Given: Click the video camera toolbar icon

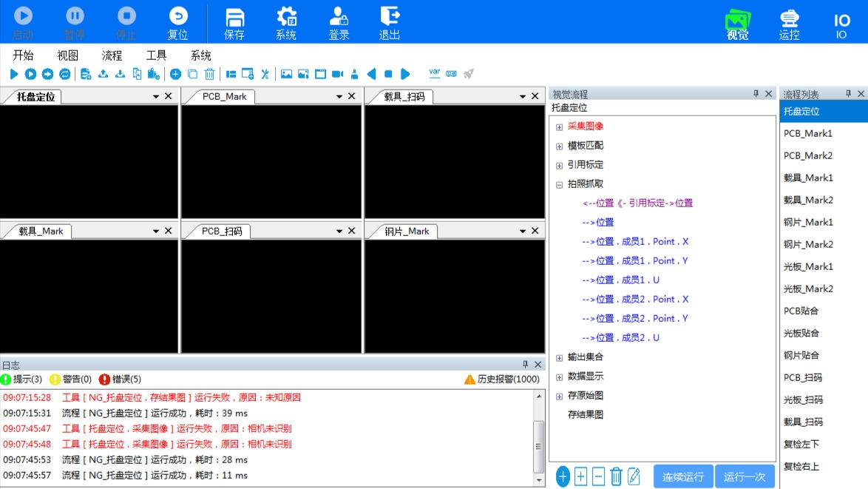Looking at the screenshot, I should tap(338, 74).
